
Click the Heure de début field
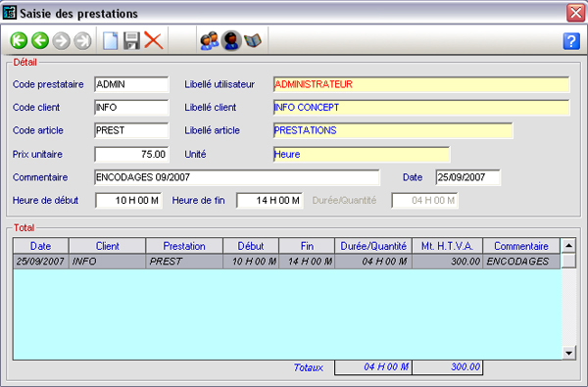pyautogui.click(x=128, y=201)
